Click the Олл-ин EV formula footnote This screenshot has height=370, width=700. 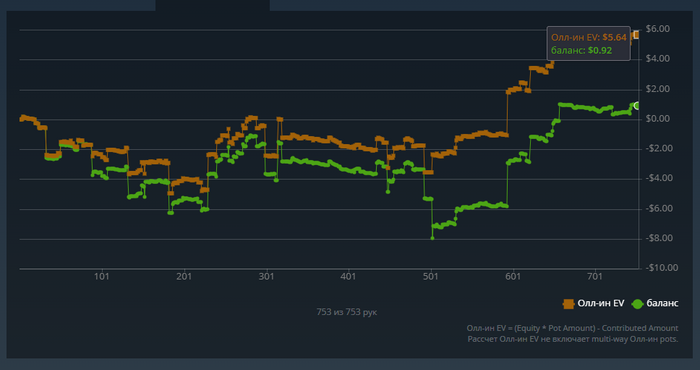(x=572, y=328)
